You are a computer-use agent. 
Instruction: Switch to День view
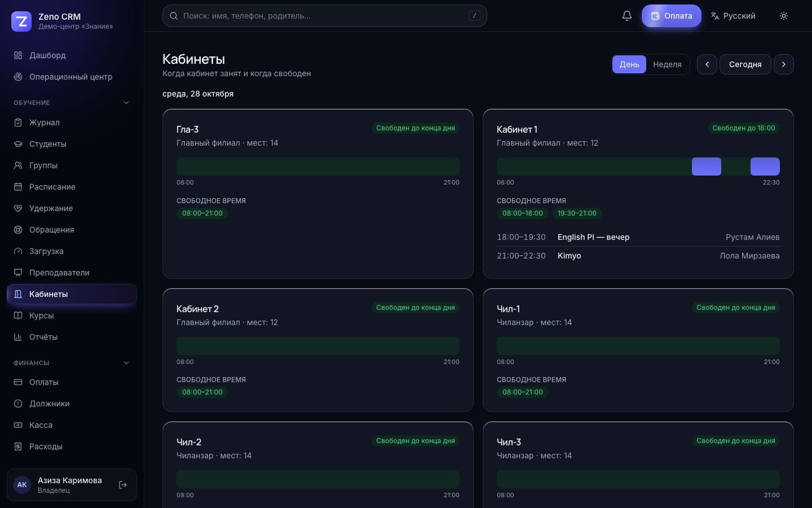pyautogui.click(x=629, y=64)
